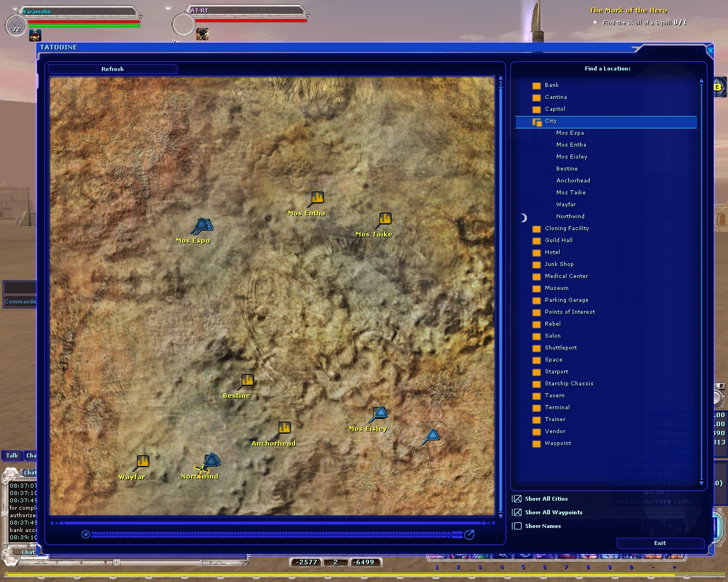
Task: Click the Museum folder icon
Action: 536,289
